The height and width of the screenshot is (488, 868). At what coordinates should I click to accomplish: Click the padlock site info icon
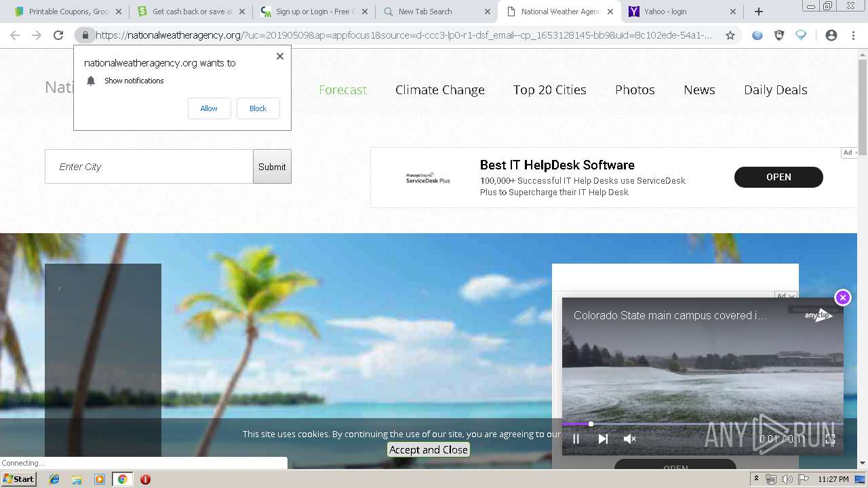click(85, 35)
